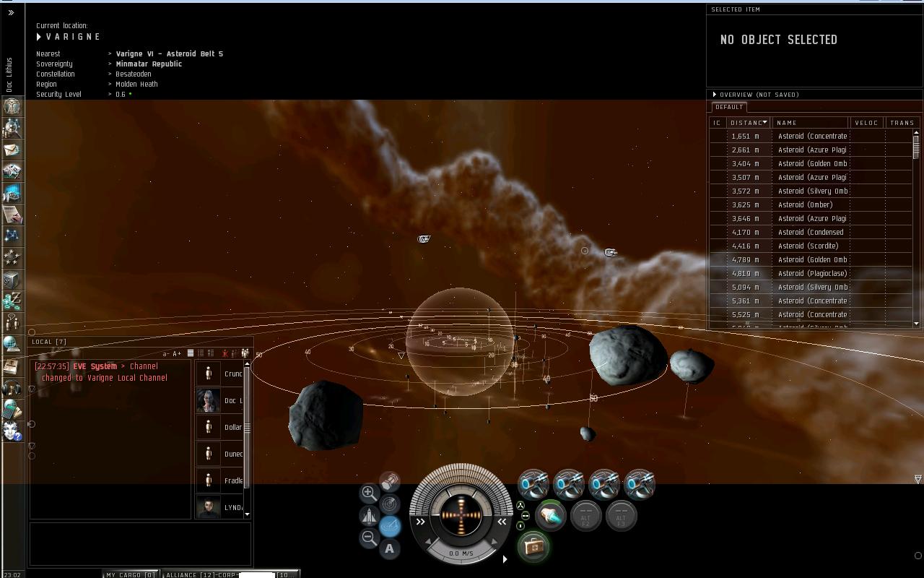Image resolution: width=924 pixels, height=578 pixels.
Task: Open Varigne VI - Asteroid Belt 5 link
Action: point(170,53)
